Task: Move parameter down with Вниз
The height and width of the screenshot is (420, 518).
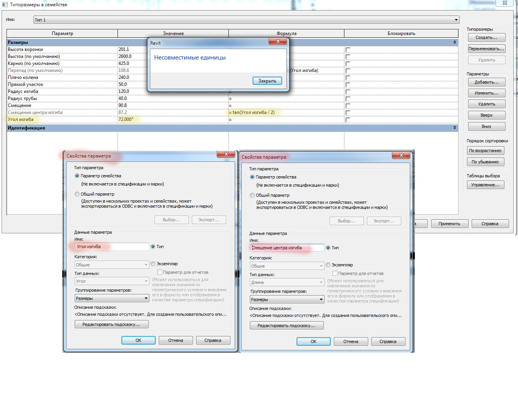Action: pos(486,126)
